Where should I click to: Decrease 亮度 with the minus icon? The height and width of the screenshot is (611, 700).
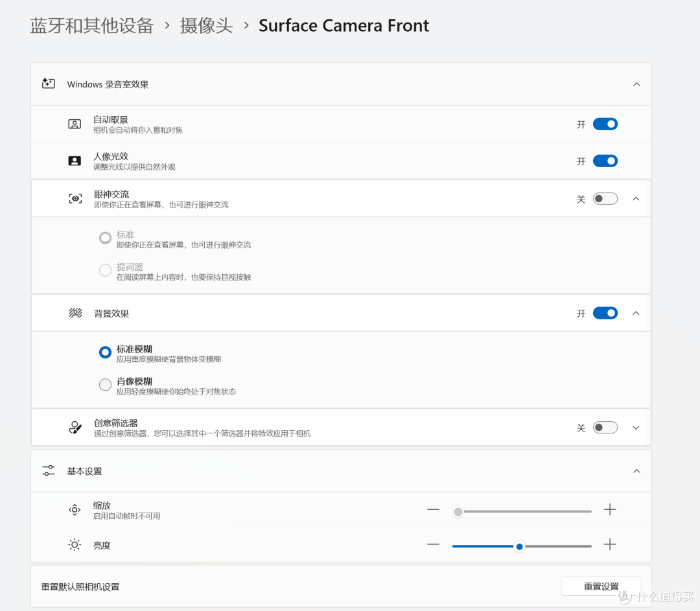tap(433, 544)
